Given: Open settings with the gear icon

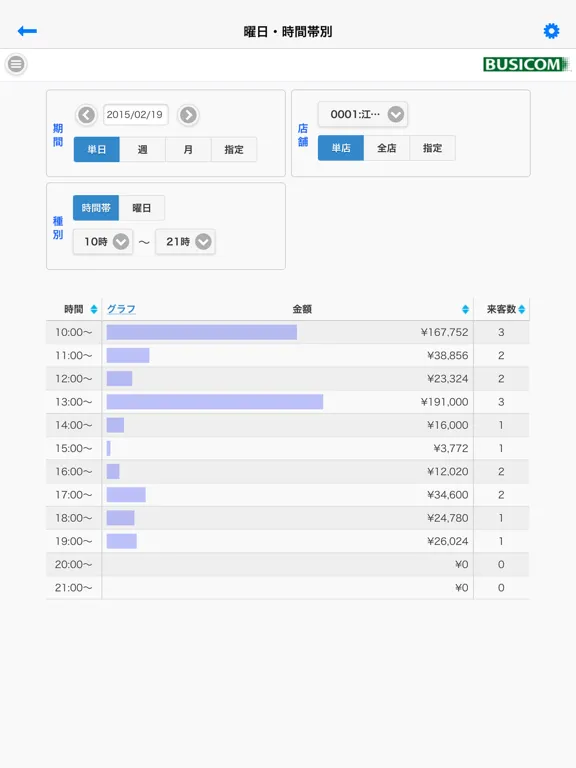Looking at the screenshot, I should click(x=552, y=31).
